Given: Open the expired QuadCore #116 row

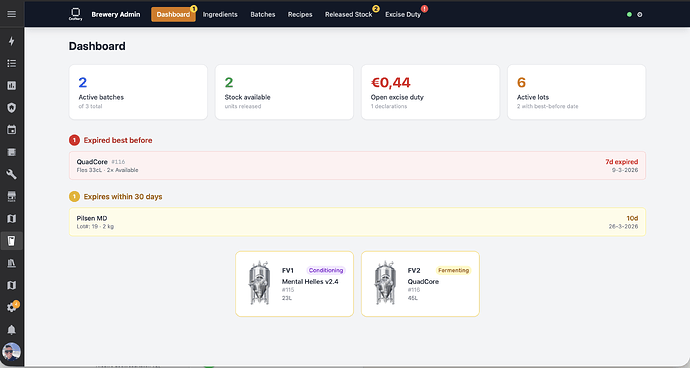Looking at the screenshot, I should coord(357,166).
